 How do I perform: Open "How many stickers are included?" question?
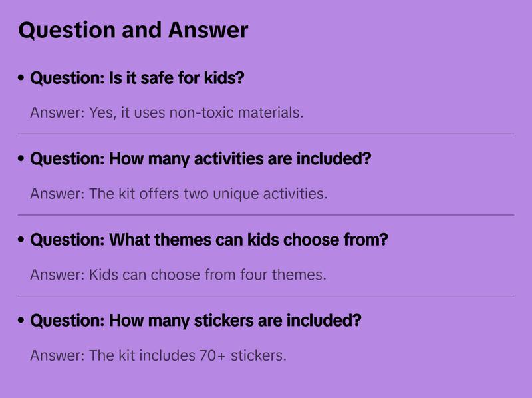196,321
